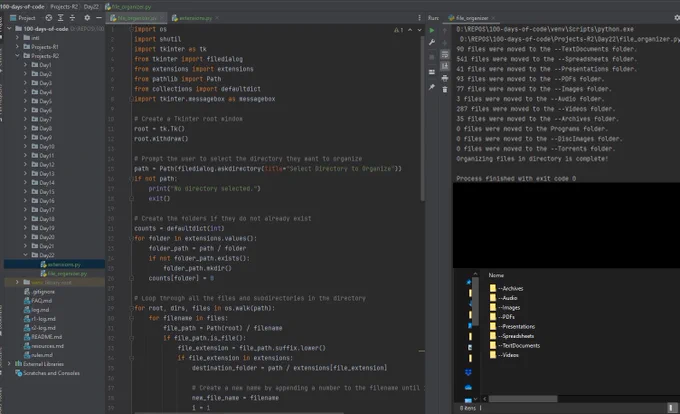The width and height of the screenshot is (680, 414).
Task: Click the Print icon in Run console
Action: (445, 78)
